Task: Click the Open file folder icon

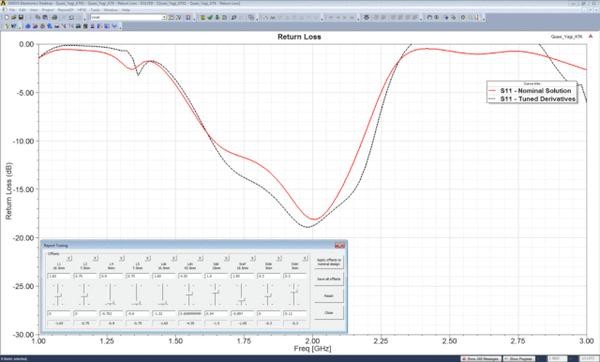Action: [14, 18]
